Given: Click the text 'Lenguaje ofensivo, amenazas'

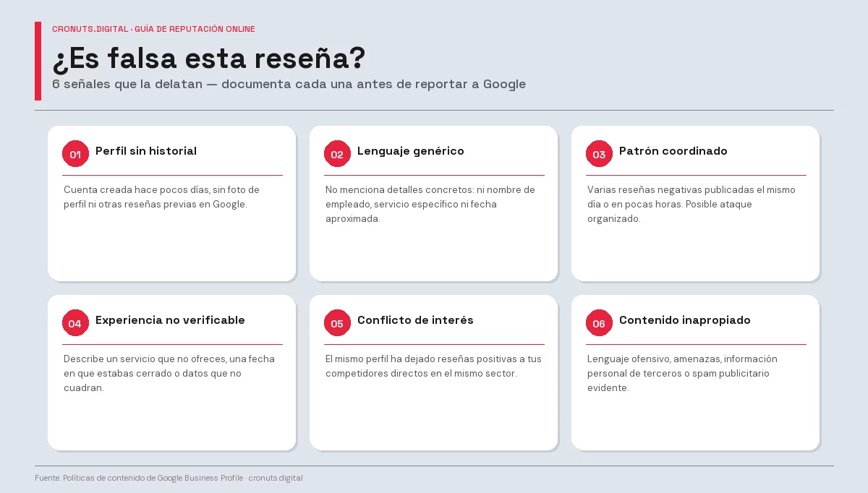Looking at the screenshot, I should [x=682, y=373].
